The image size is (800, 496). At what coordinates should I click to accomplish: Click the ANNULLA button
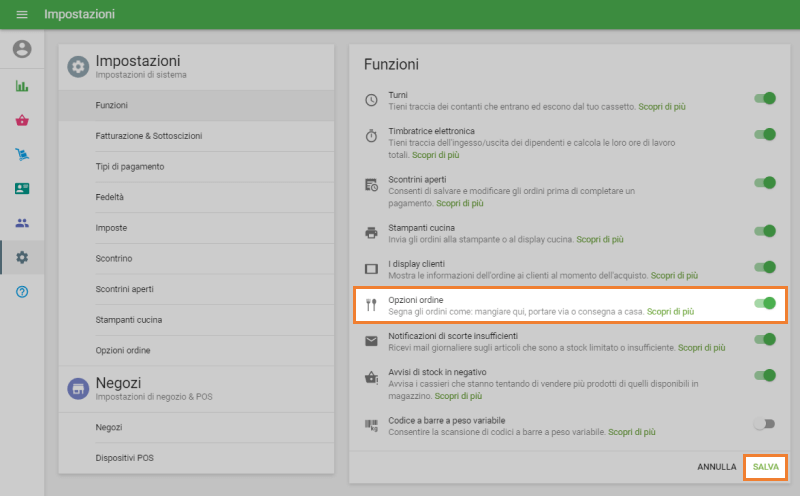point(716,467)
